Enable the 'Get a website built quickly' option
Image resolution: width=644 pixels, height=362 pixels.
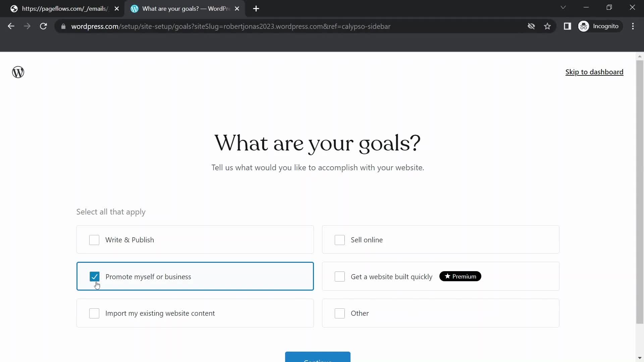(339, 276)
